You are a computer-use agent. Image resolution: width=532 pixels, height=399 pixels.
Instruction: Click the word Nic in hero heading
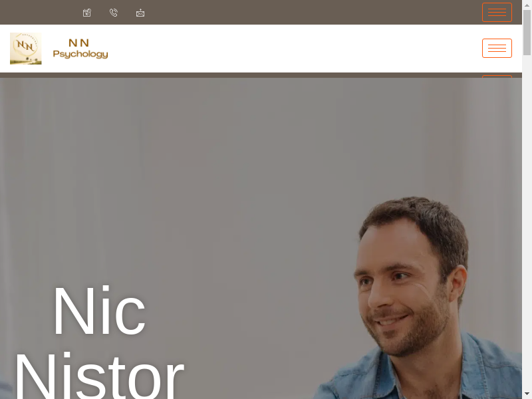point(99,311)
